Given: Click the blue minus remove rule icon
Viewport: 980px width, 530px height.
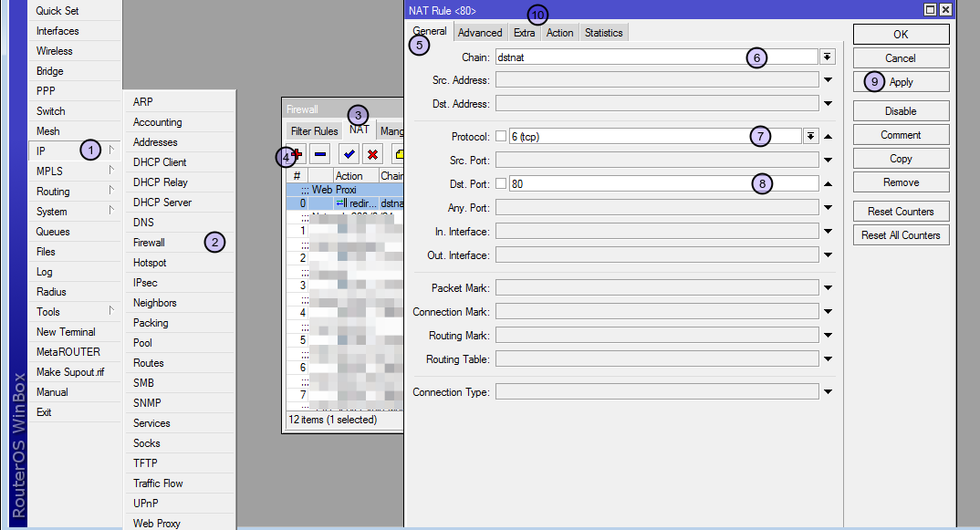Looking at the screenshot, I should [x=320, y=154].
